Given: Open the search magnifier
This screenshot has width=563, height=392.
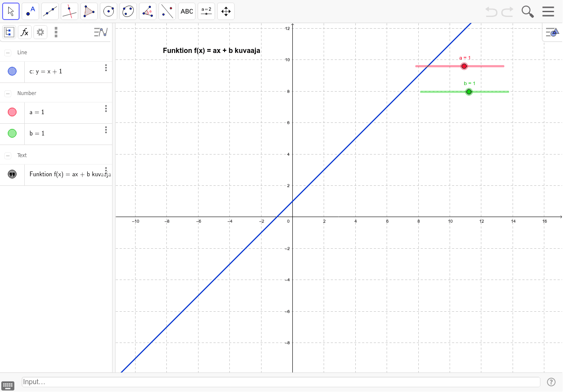Looking at the screenshot, I should tap(528, 12).
